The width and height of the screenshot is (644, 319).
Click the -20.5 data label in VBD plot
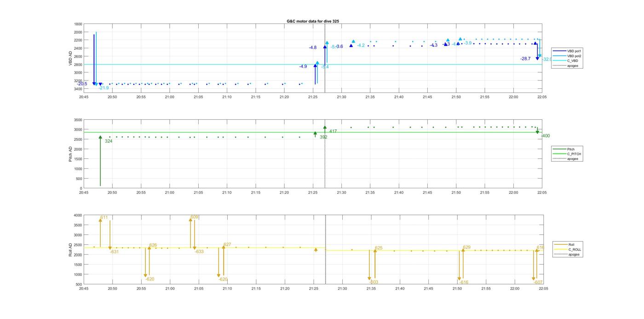click(x=82, y=84)
